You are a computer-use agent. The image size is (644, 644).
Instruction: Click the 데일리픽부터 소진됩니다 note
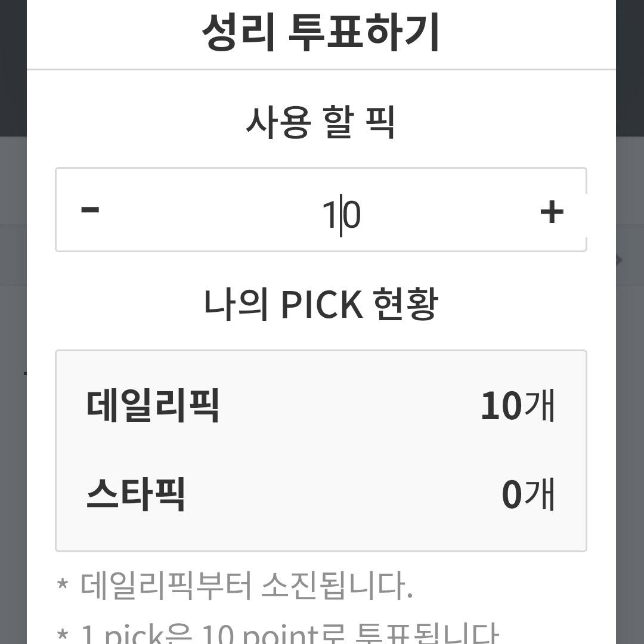click(x=246, y=586)
